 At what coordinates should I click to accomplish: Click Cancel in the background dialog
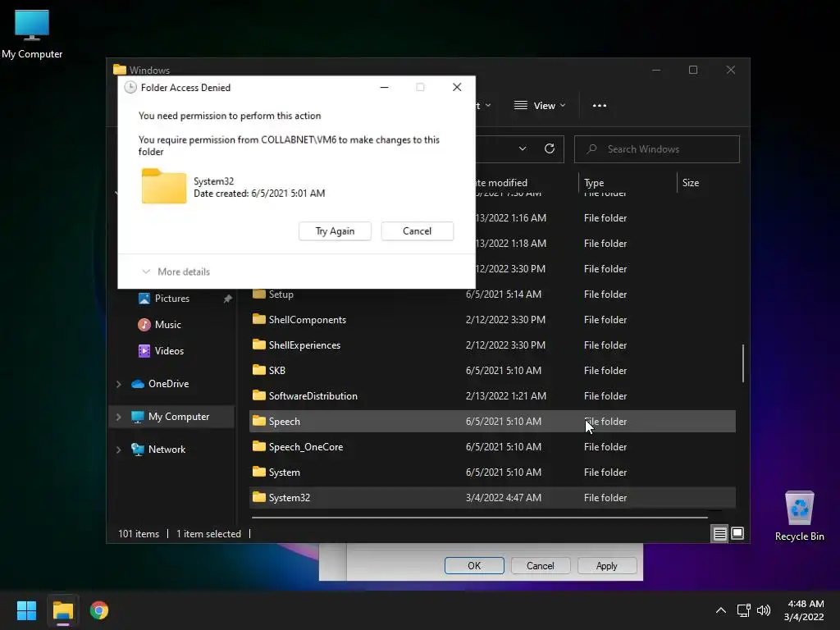(x=540, y=566)
